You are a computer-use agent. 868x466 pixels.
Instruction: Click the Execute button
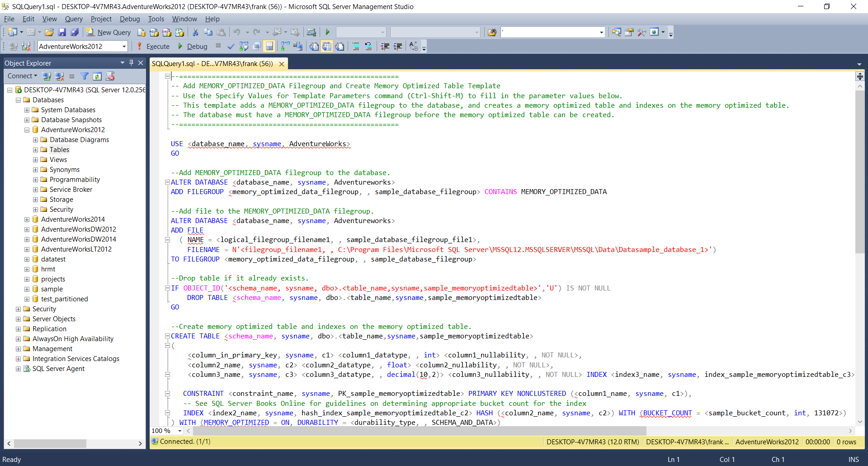pyautogui.click(x=153, y=46)
